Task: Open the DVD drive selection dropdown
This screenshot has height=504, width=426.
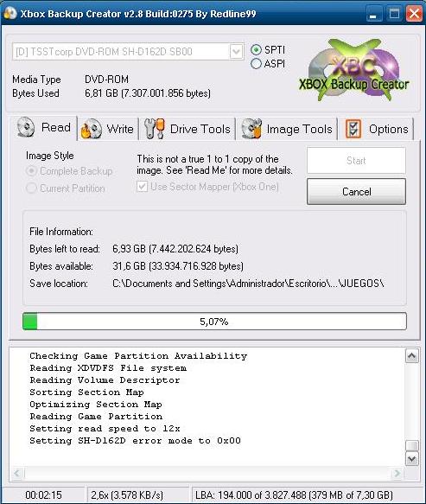Action: pyautogui.click(x=236, y=51)
